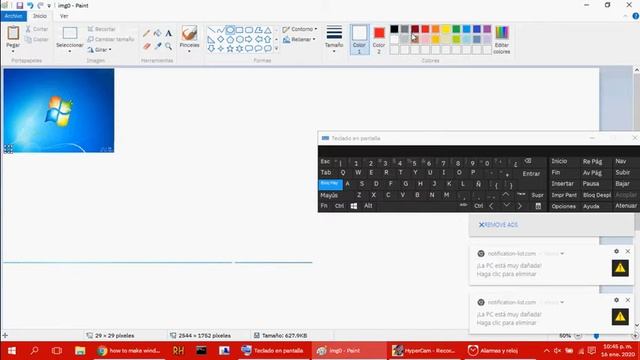Click REMOVE ADS link

point(498,225)
